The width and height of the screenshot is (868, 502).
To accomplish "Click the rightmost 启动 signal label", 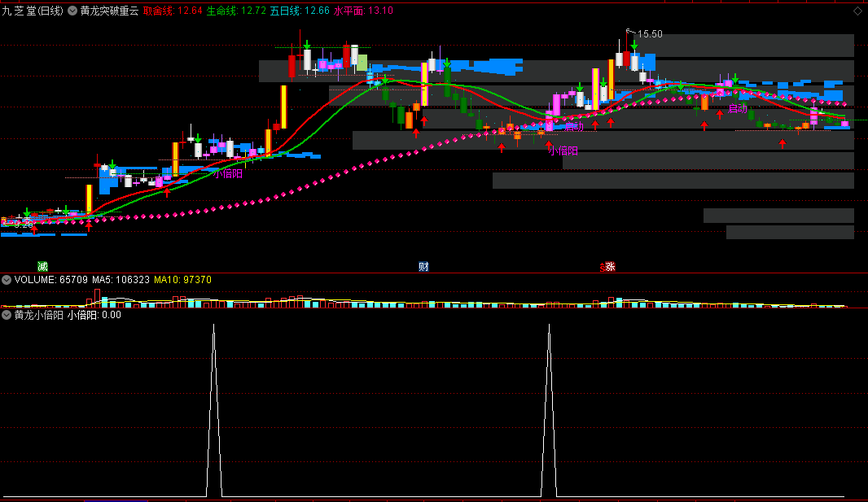I will pyautogui.click(x=738, y=109).
